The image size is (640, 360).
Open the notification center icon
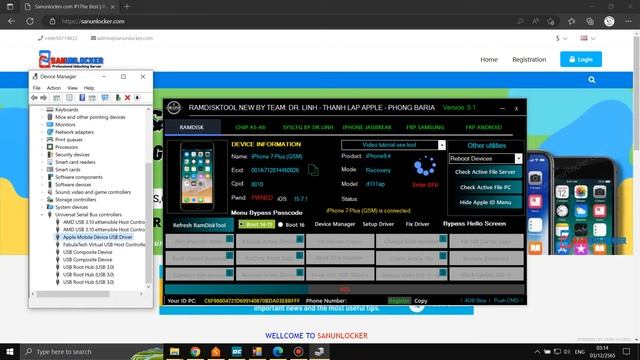(x=627, y=351)
